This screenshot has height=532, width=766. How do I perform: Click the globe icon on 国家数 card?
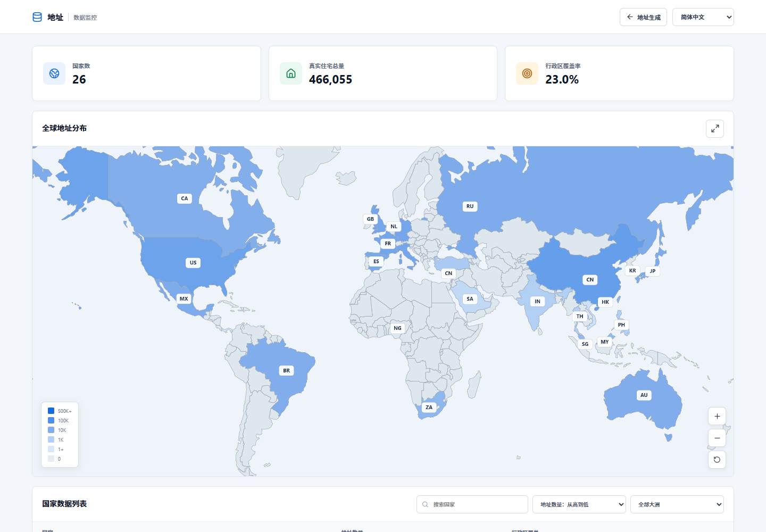click(54, 73)
